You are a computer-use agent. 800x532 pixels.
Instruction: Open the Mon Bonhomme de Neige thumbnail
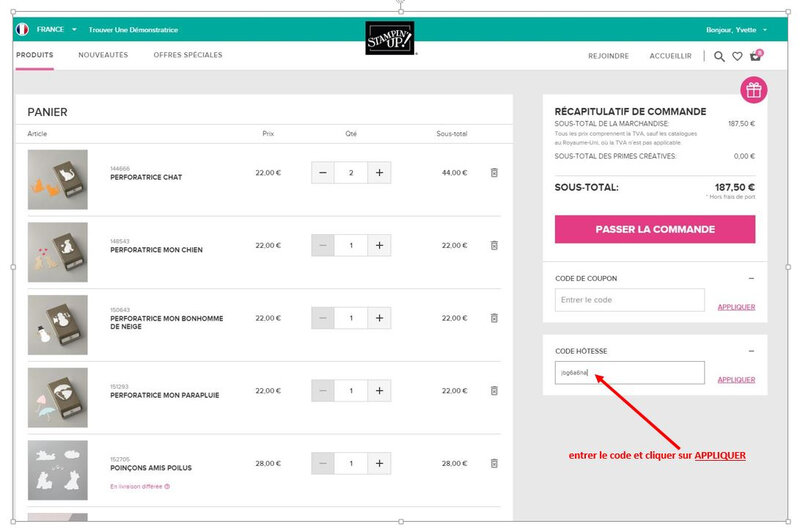coord(58,325)
